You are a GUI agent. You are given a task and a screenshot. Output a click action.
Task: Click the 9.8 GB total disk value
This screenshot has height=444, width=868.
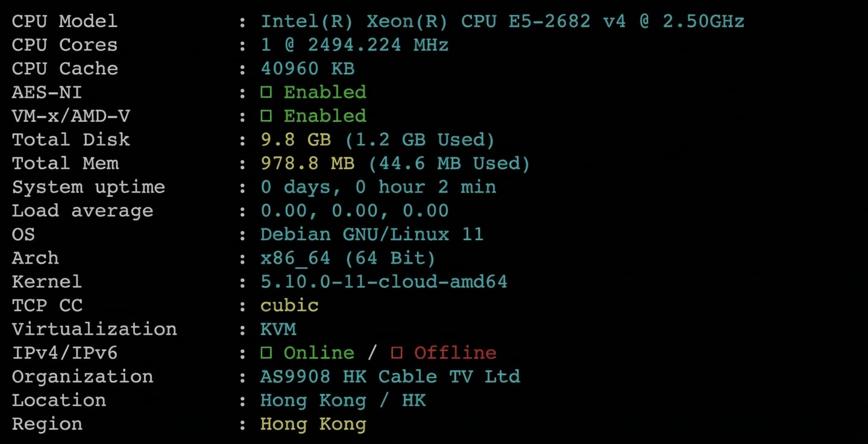click(295, 140)
